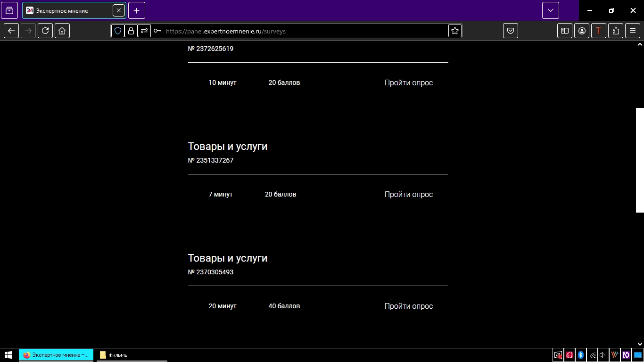This screenshot has width=644, height=362.
Task: Select survey number № 2372625619
Action: (211, 49)
